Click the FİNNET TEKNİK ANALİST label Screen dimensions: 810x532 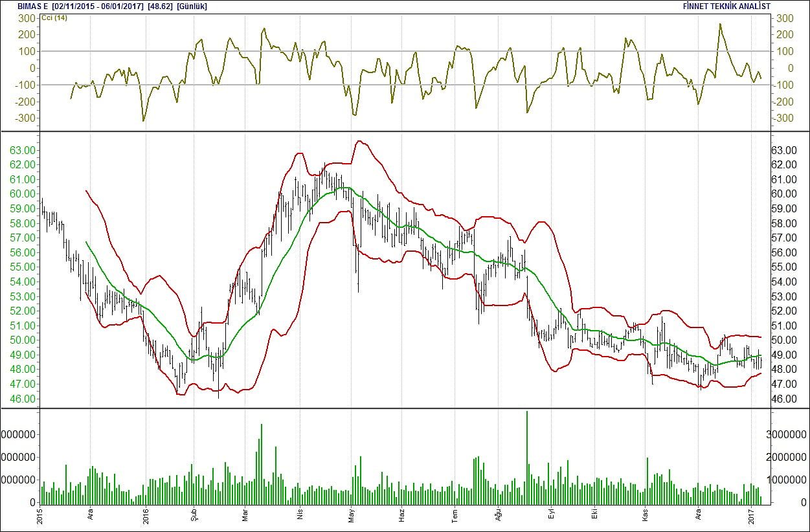point(726,5)
